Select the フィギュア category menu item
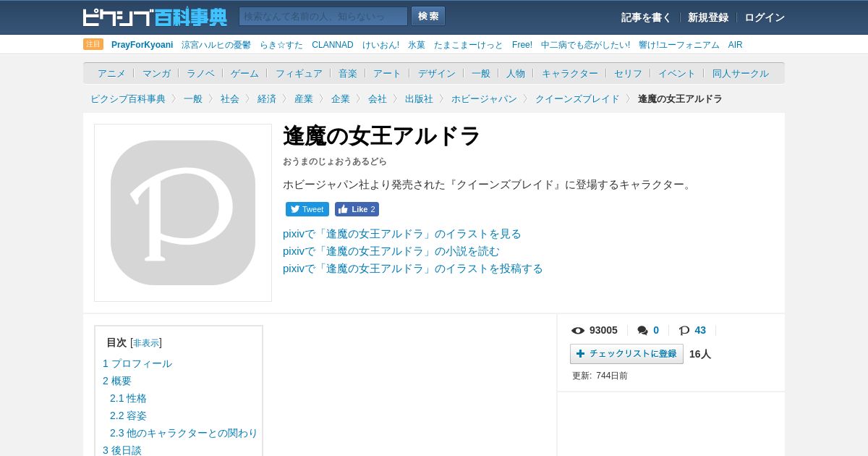The image size is (868, 456). point(299,73)
